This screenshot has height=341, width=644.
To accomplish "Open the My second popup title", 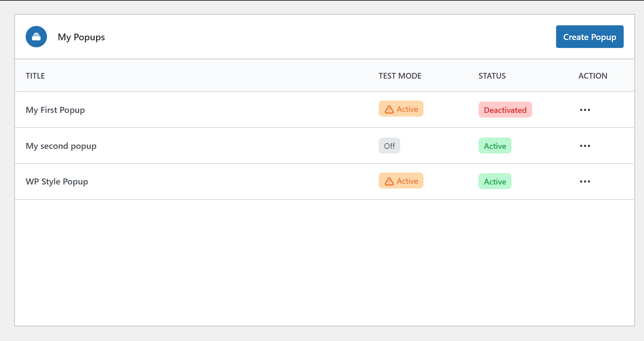I will tap(61, 146).
